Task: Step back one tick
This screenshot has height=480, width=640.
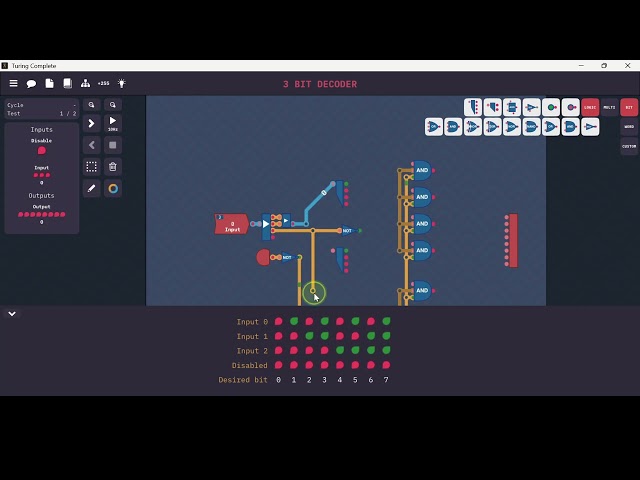Action: 91,145
